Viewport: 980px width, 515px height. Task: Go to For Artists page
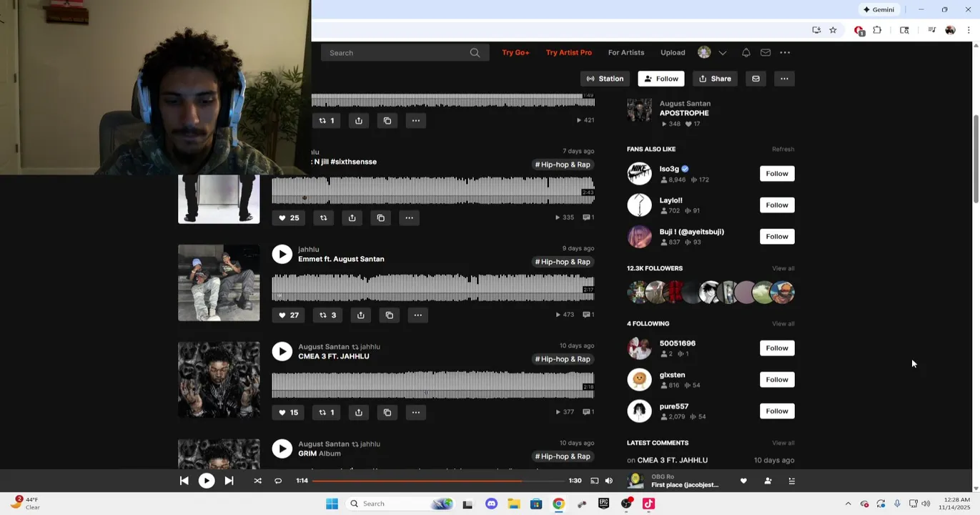tap(625, 52)
